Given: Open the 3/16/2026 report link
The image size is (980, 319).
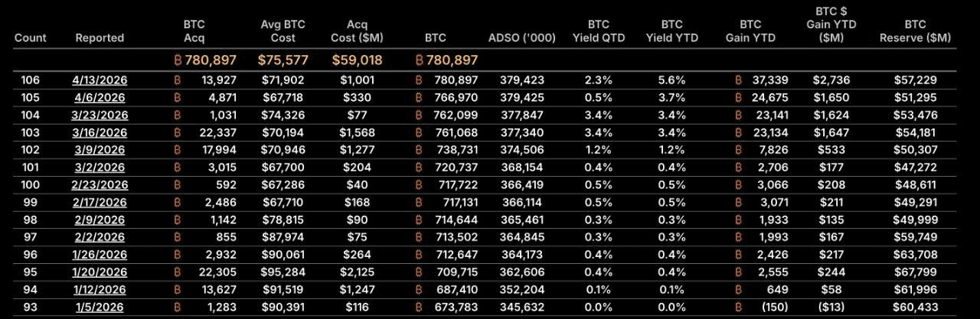Looking at the screenshot, I should click(x=100, y=133).
